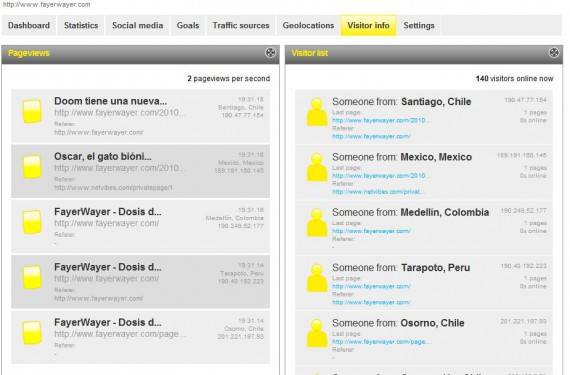Open the Geolocations tab
Image resolution: width=570 pixels, height=375 pixels.
tap(308, 25)
